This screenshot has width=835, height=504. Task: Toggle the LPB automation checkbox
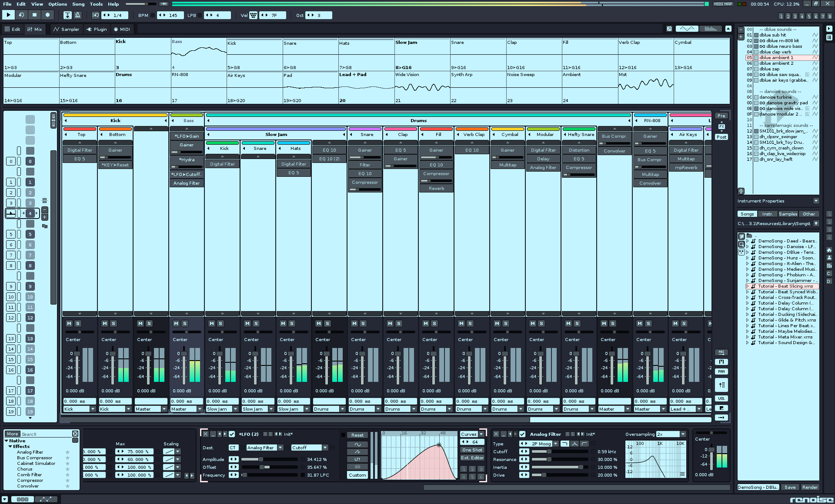pyautogui.click(x=200, y=15)
